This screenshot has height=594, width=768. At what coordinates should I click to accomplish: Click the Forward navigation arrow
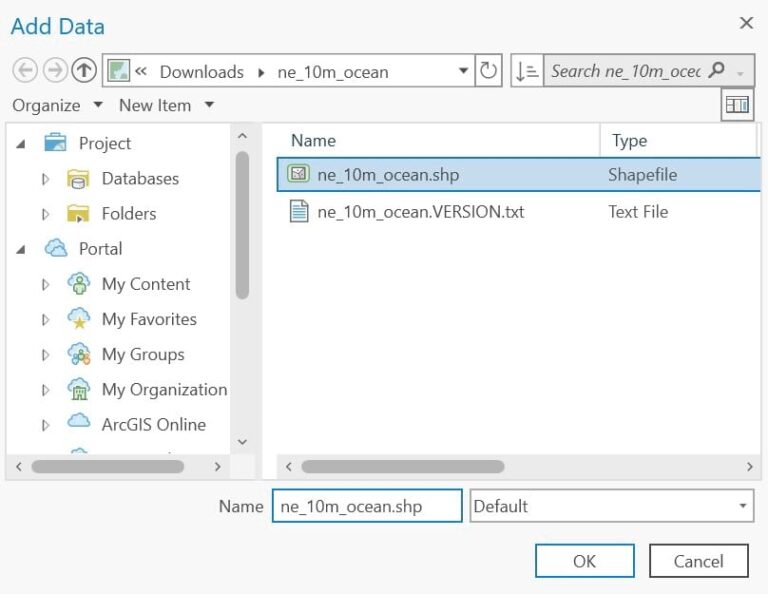click(x=56, y=71)
